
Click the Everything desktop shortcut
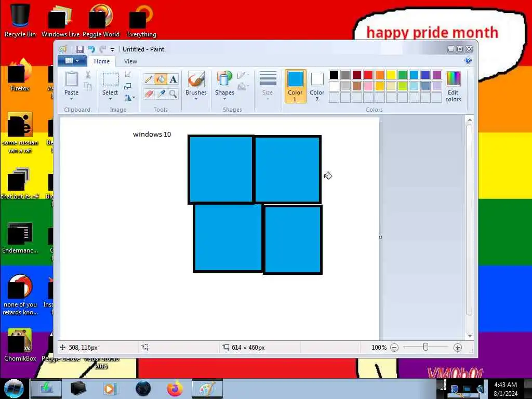141,20
